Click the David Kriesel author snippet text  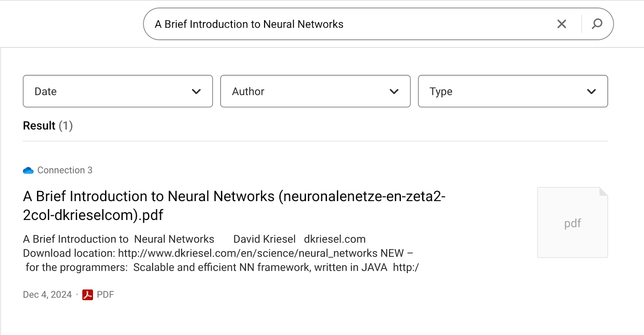click(264, 239)
